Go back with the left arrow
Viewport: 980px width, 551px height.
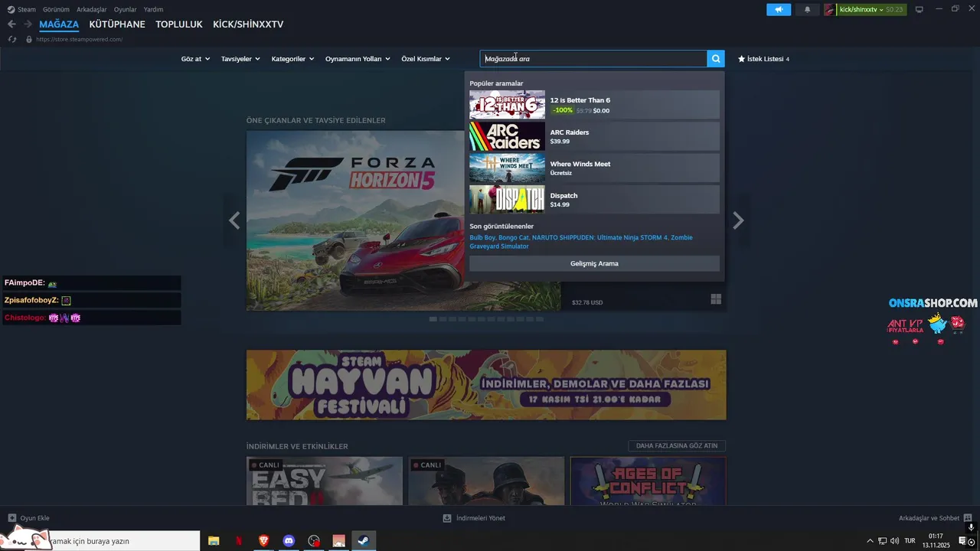[11, 24]
